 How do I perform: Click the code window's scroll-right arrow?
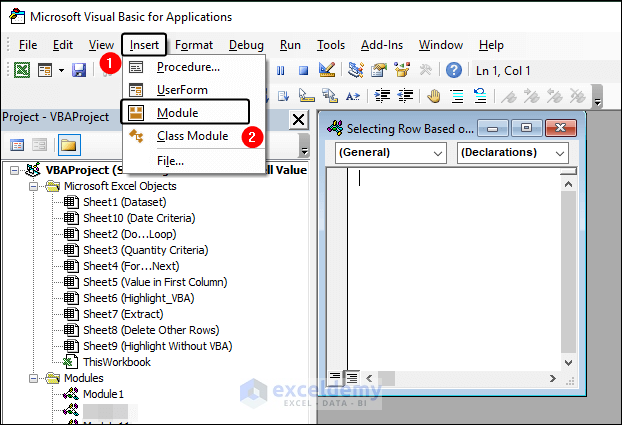[x=553, y=378]
